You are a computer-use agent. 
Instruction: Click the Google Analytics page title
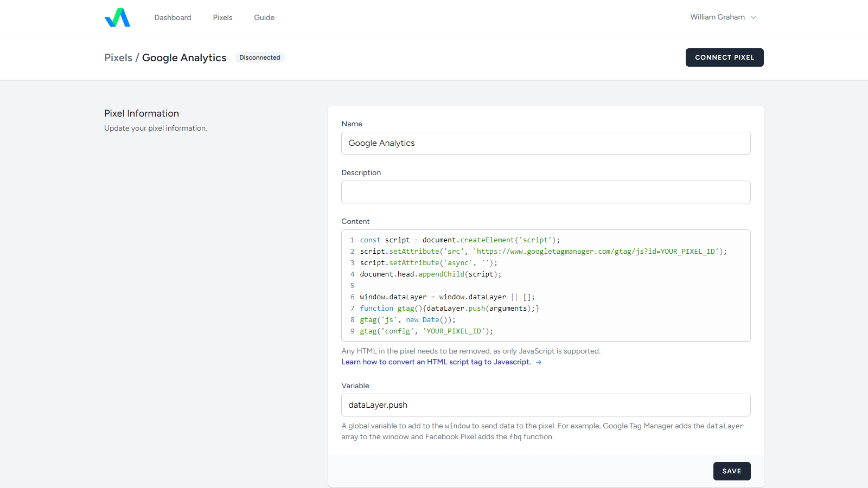(x=184, y=57)
